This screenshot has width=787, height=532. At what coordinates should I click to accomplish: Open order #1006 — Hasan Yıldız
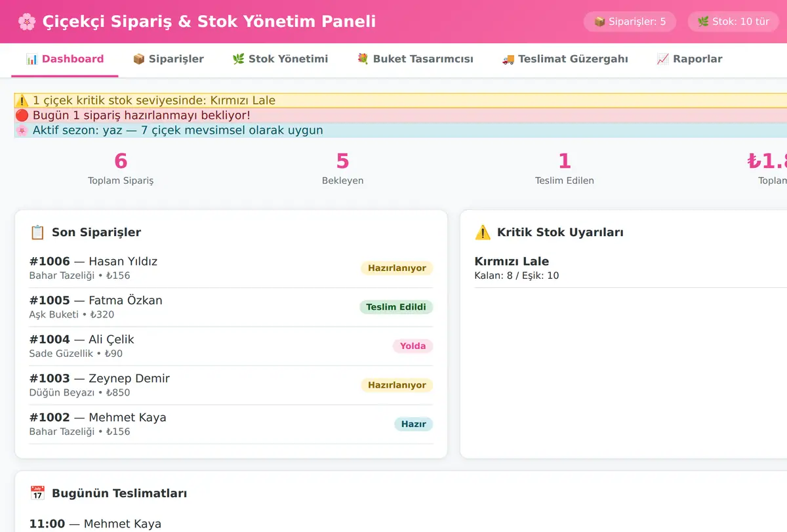point(231,268)
